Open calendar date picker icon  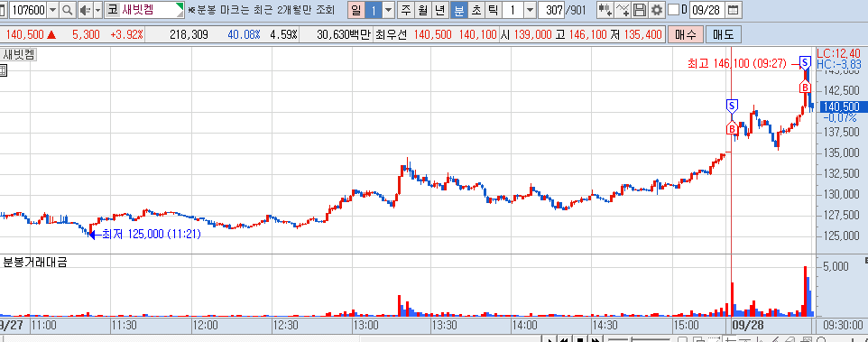pyautogui.click(x=733, y=10)
